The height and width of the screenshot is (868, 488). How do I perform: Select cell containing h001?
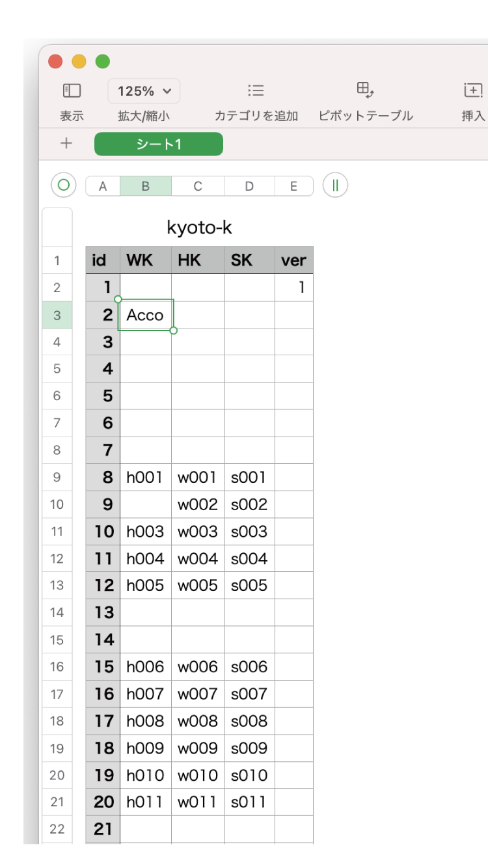pyautogui.click(x=146, y=477)
